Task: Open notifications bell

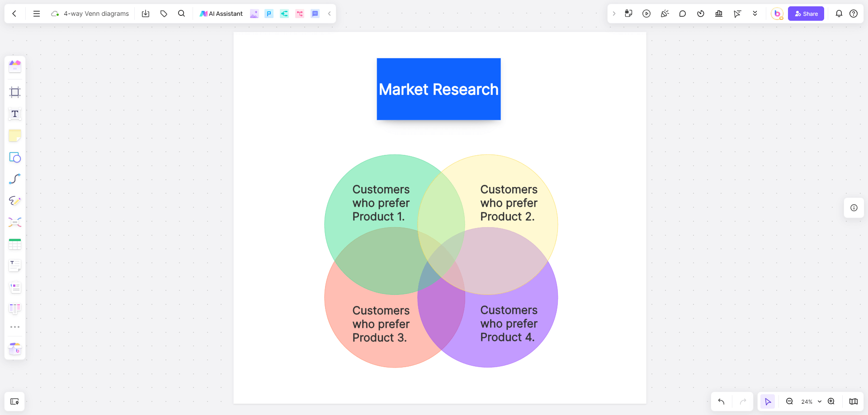Action: click(839, 14)
